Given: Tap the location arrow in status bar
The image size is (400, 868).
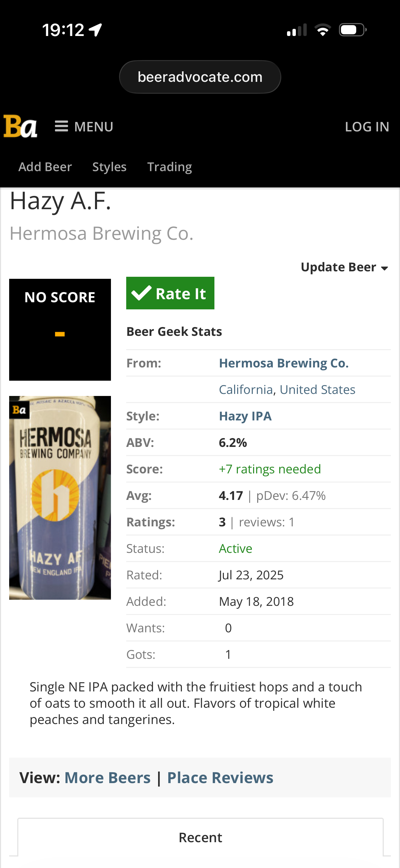Looking at the screenshot, I should coord(95,30).
